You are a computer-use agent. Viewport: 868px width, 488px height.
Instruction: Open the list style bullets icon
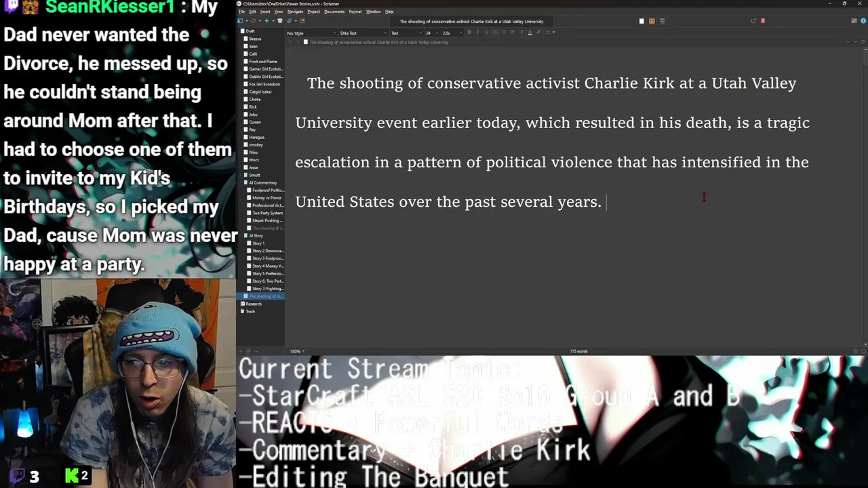[x=547, y=32]
